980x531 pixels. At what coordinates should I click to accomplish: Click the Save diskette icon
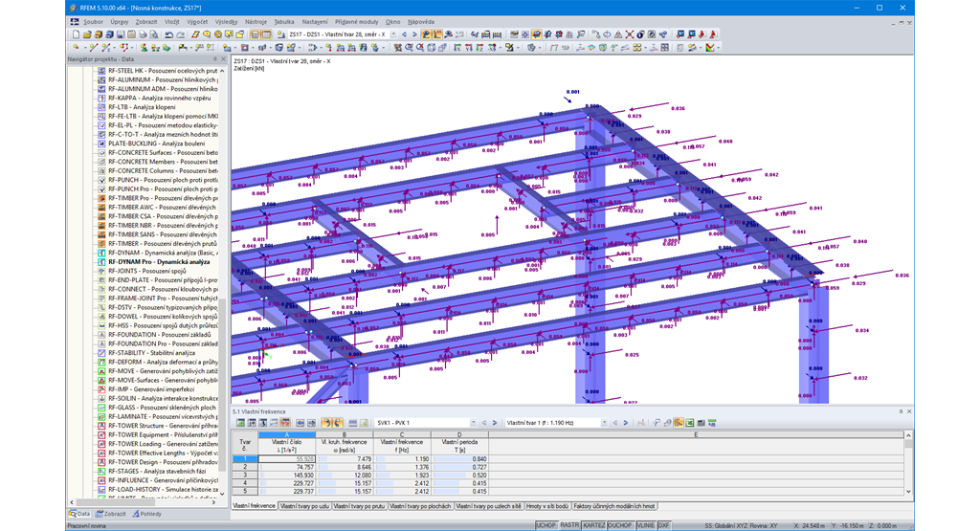pos(121,34)
